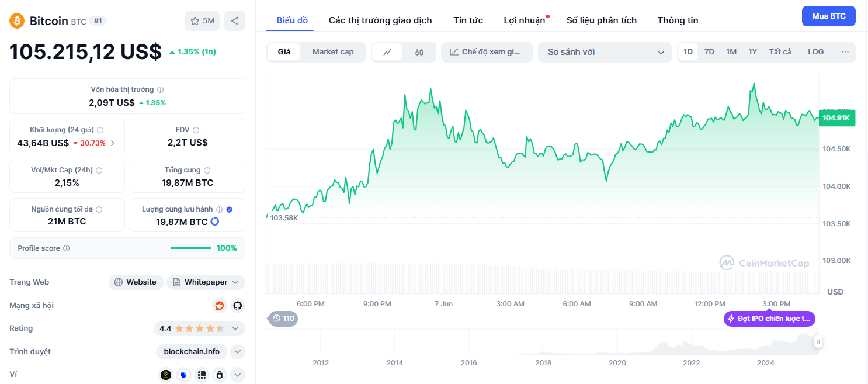Click the three-dot more options icon
868x384 pixels.
[x=845, y=52]
